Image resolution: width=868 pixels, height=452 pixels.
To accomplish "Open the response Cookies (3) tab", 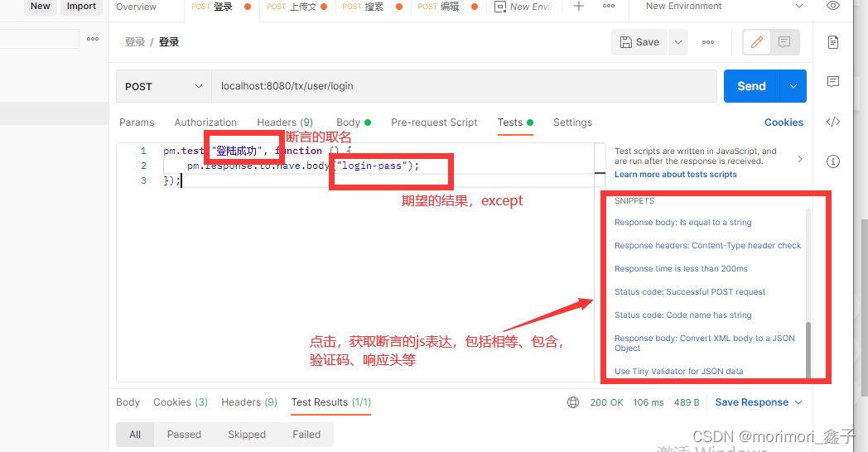I will (x=181, y=402).
